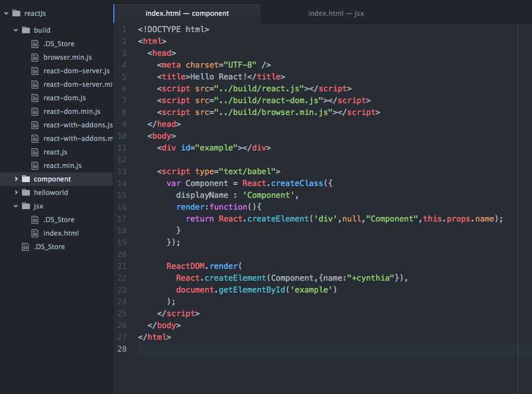Click the component folder icon
Screen dimensions: 532x394
tap(26, 179)
